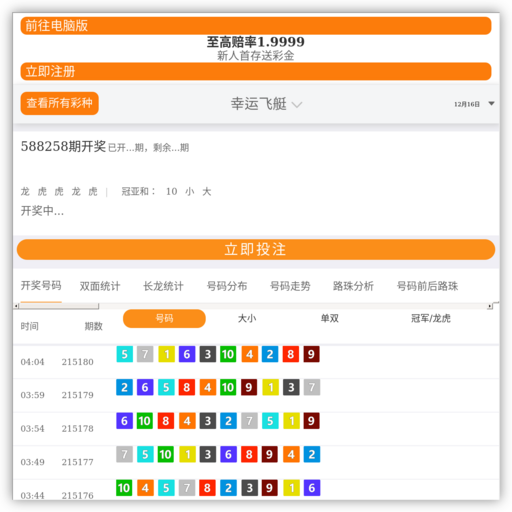The width and height of the screenshot is (512, 512).
Task: Click the 新人首存送彩金 text
Action: [x=256, y=55]
